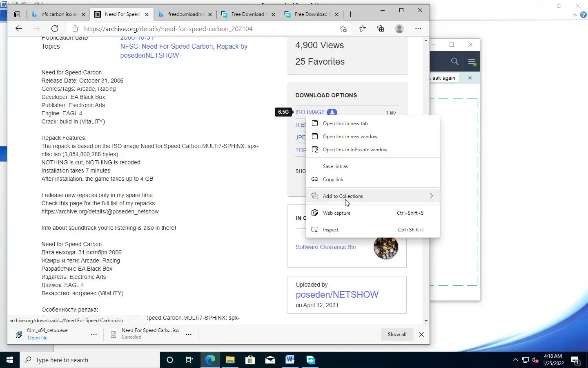Click the ISO IMAGE download icon
The height and width of the screenshot is (368, 588).
pyautogui.click(x=332, y=112)
